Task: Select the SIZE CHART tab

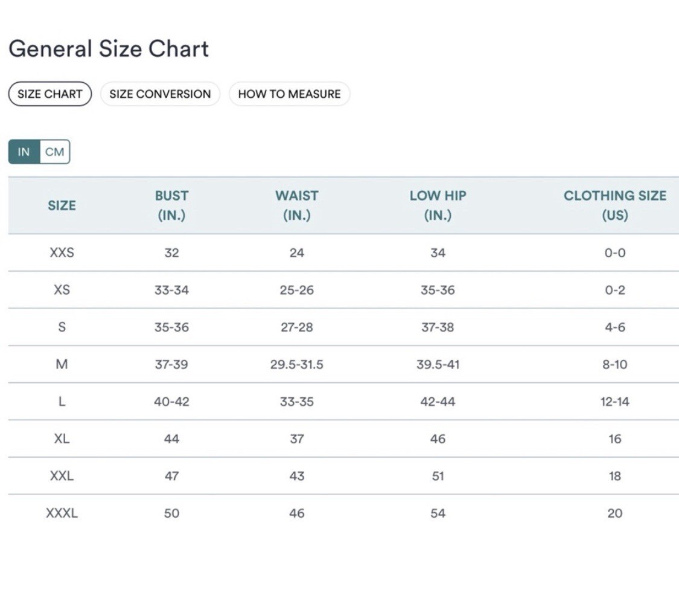Action: pos(49,94)
